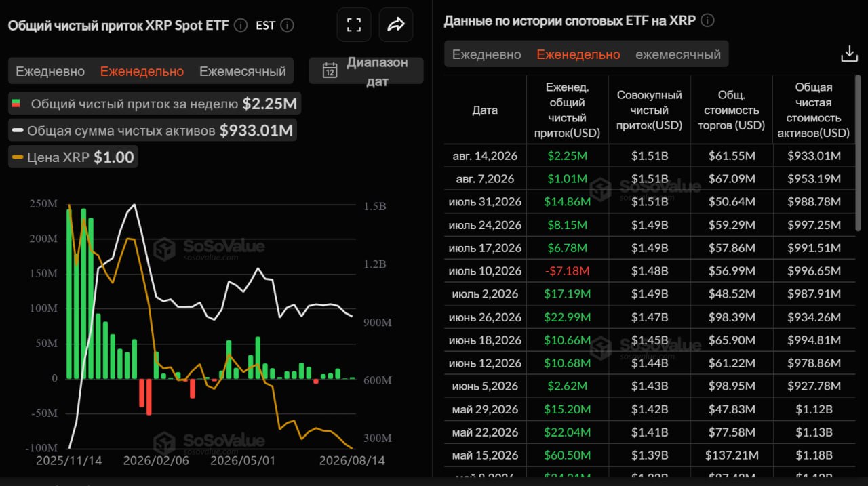Screen dimensions: 868x486
Task: Toggle Общая сумма чистых активов series
Action: [153, 130]
